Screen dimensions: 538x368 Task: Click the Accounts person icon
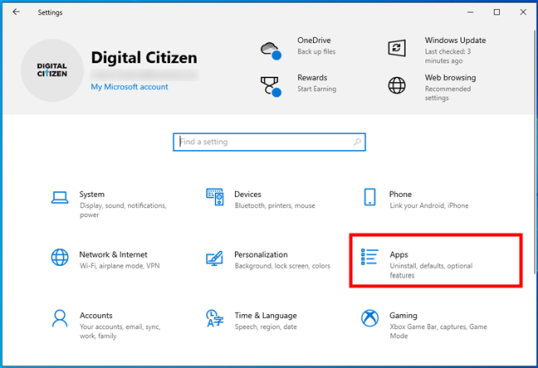tap(60, 318)
